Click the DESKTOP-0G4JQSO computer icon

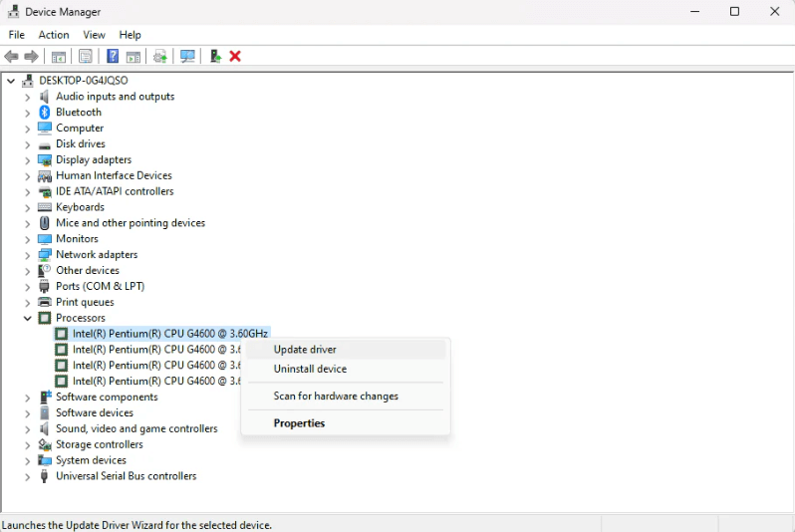28,80
